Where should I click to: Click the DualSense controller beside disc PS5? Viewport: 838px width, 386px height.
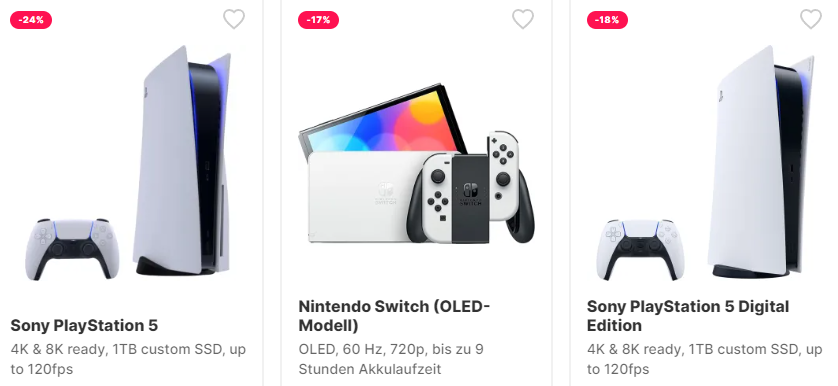tap(69, 248)
